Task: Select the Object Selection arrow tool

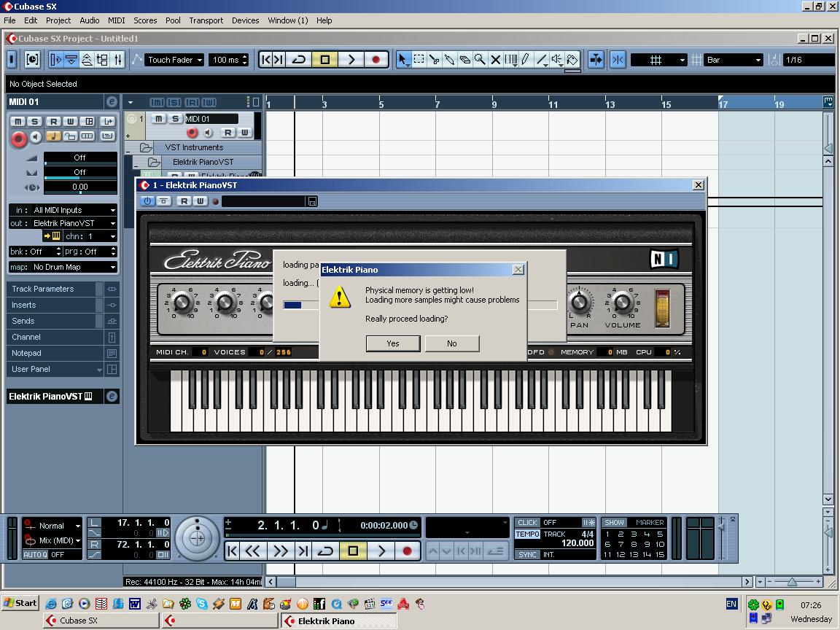Action: pyautogui.click(x=402, y=60)
